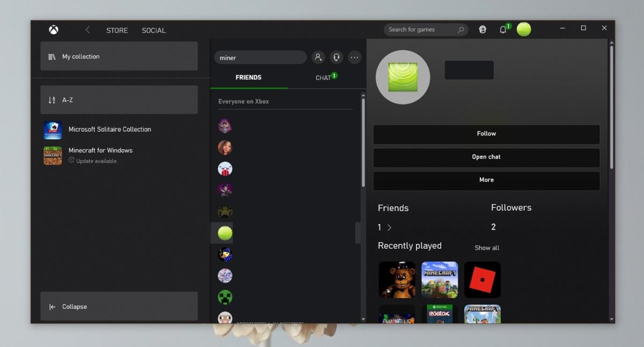Click the friends list scrollbar
The width and height of the screenshot is (644, 347).
(363, 142)
